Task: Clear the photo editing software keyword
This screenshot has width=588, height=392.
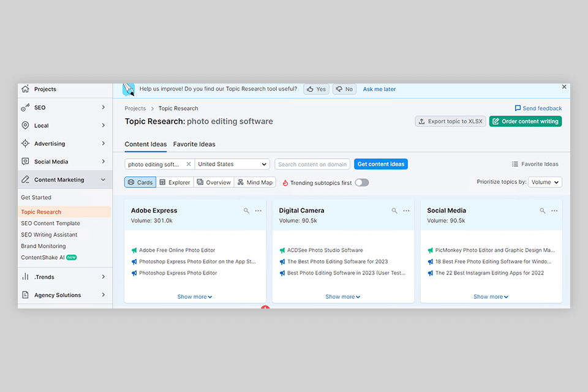Action: point(189,164)
